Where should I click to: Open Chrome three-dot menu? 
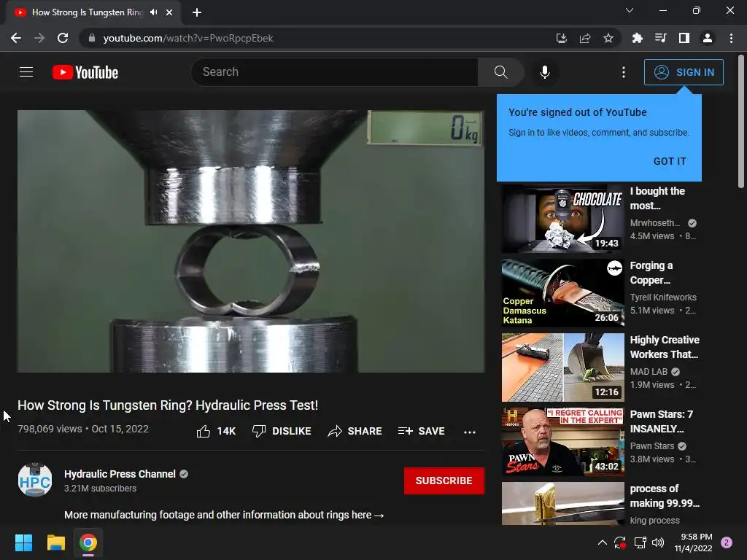731,38
